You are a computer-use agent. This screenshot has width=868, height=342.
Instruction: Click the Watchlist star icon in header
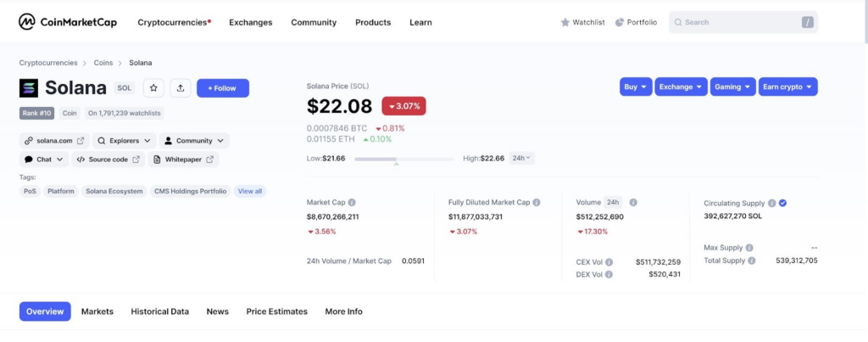coord(565,22)
